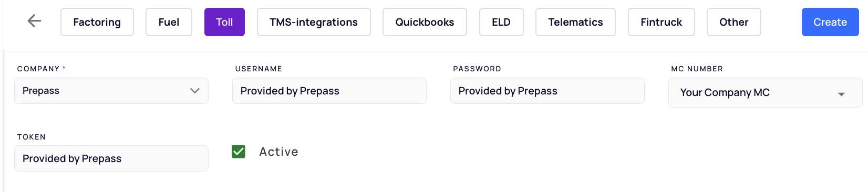The image size is (868, 192).
Task: Focus the Username input field
Action: (x=329, y=91)
